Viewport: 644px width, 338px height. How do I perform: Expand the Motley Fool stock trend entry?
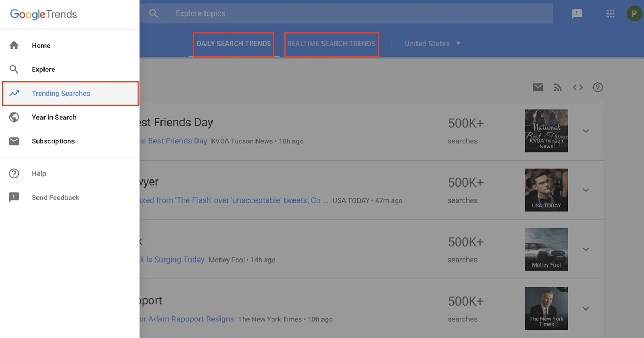tap(586, 249)
